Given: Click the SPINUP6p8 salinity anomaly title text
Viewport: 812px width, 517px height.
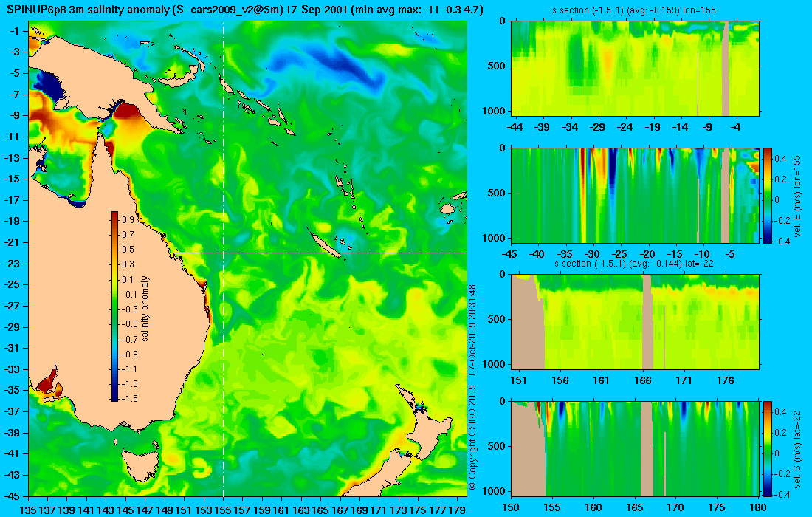Looking at the screenshot, I should click(245, 10).
